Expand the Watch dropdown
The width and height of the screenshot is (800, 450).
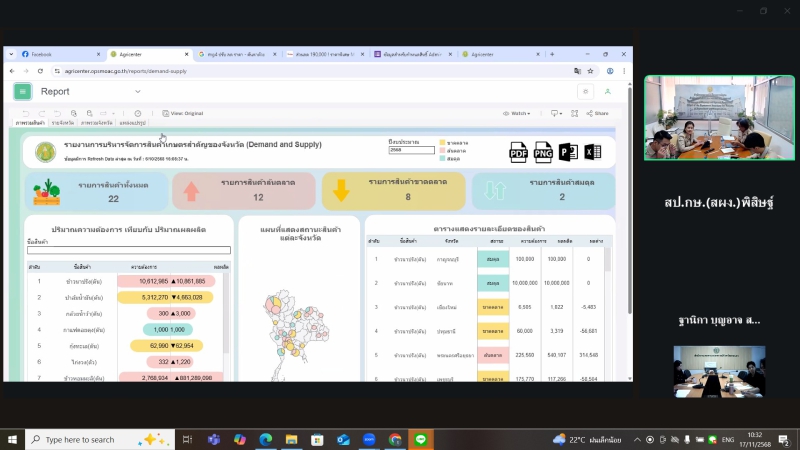(518, 113)
